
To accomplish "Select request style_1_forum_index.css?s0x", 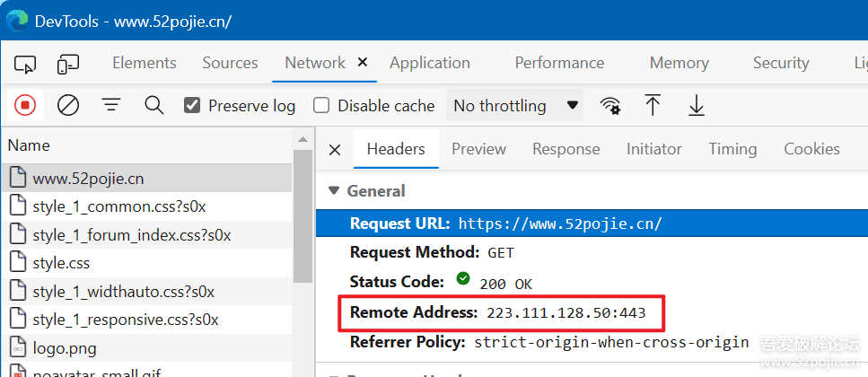I will 146,235.
